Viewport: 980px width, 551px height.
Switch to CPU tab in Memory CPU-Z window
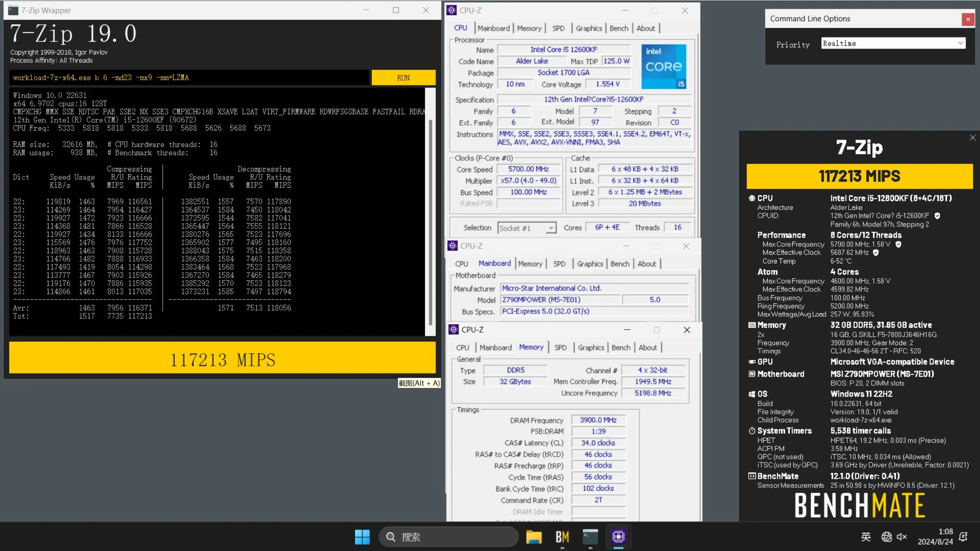(x=462, y=347)
